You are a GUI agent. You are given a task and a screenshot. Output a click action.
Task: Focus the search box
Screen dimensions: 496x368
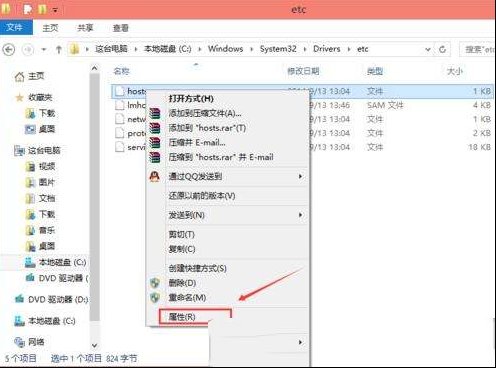click(477, 50)
